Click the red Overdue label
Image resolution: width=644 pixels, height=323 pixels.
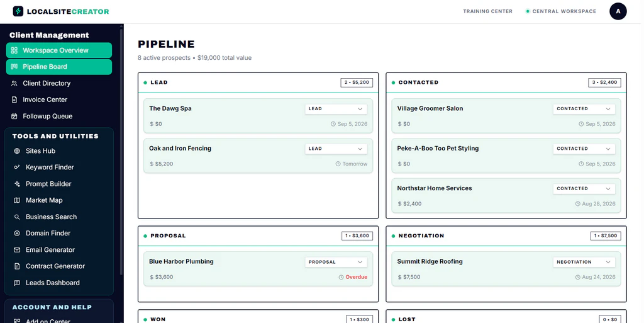pos(356,277)
